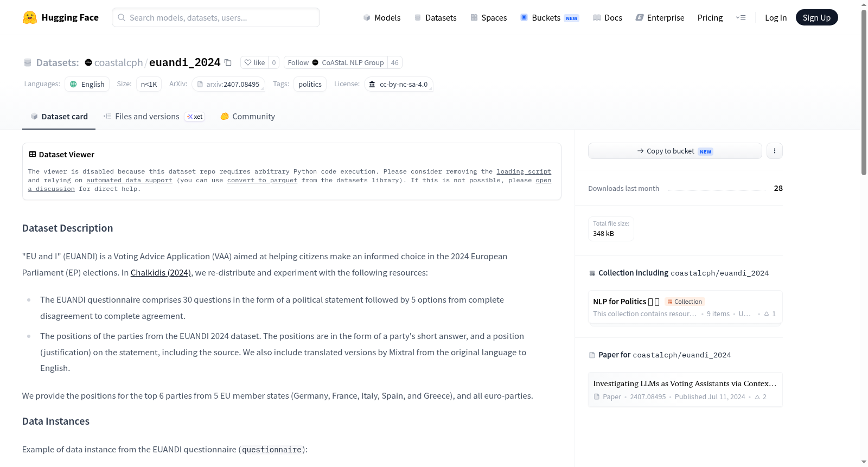868x467 pixels.
Task: Open the Chalkidis (2024) link
Action: (x=161, y=273)
